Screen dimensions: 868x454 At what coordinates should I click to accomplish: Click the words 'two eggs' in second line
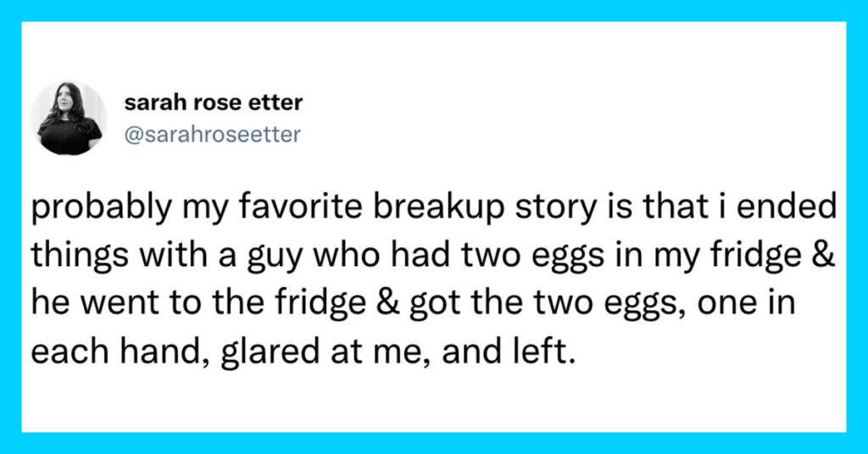point(542,256)
